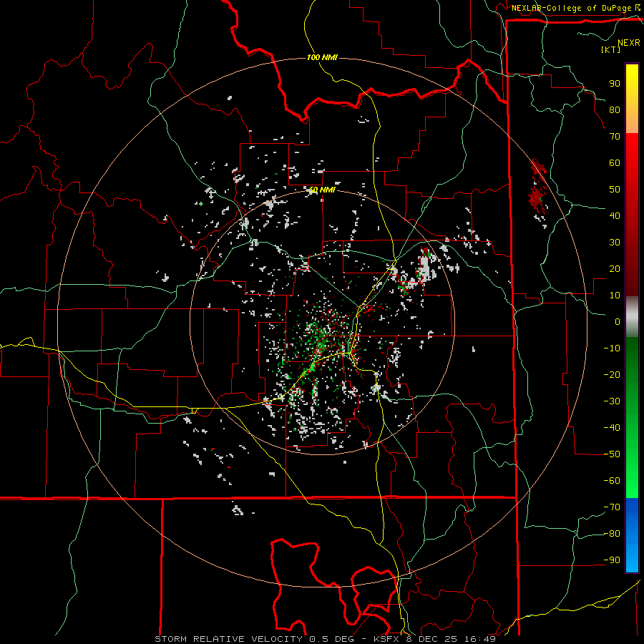Click the -50 value on the velocity scale

[612, 454]
